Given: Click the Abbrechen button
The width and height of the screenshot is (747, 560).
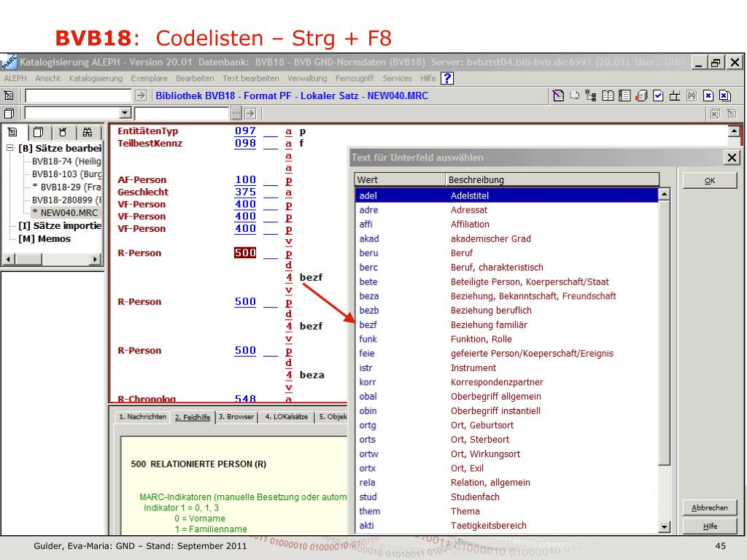Looking at the screenshot, I should (709, 507).
